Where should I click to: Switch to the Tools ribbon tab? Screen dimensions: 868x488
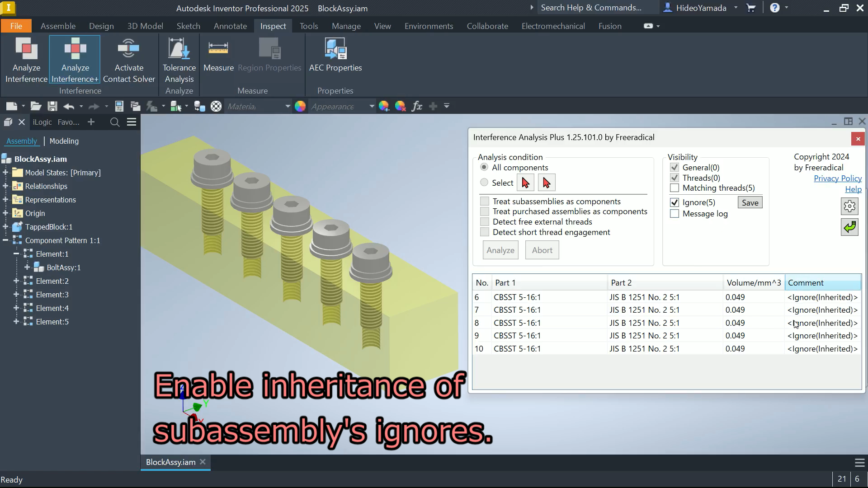pos(309,26)
